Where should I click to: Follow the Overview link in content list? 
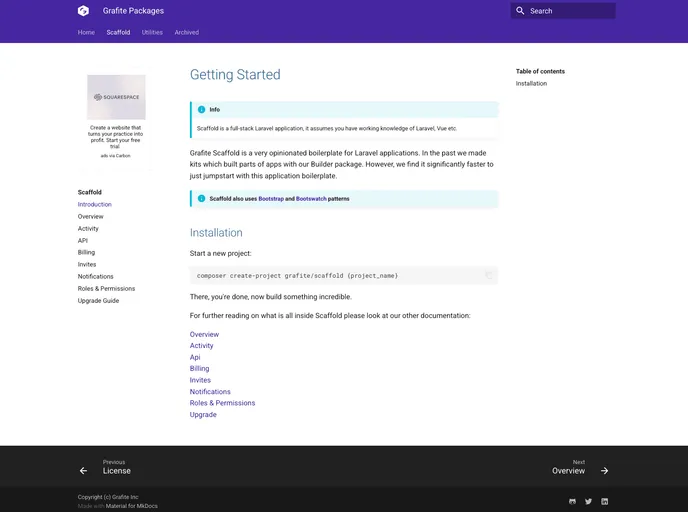coord(204,334)
